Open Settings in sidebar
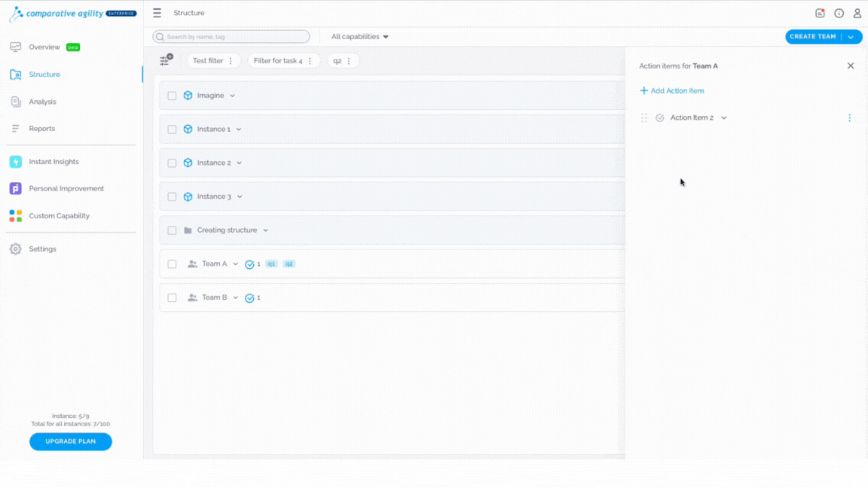This screenshot has width=868, height=488. 43,249
